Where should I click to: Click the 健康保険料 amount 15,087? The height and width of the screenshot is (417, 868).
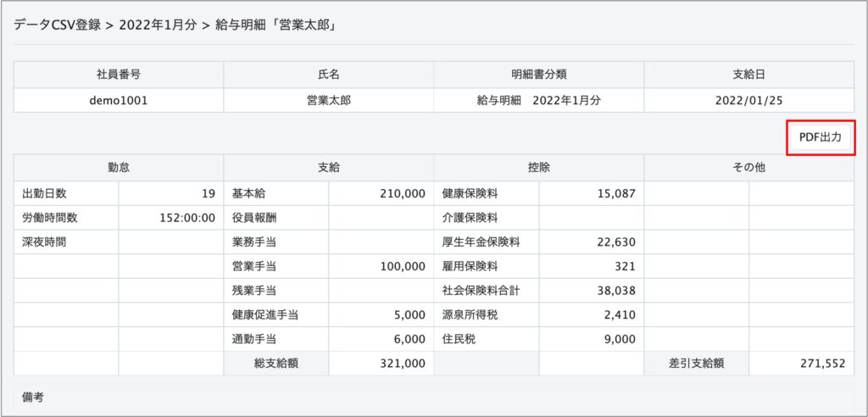pyautogui.click(x=615, y=194)
